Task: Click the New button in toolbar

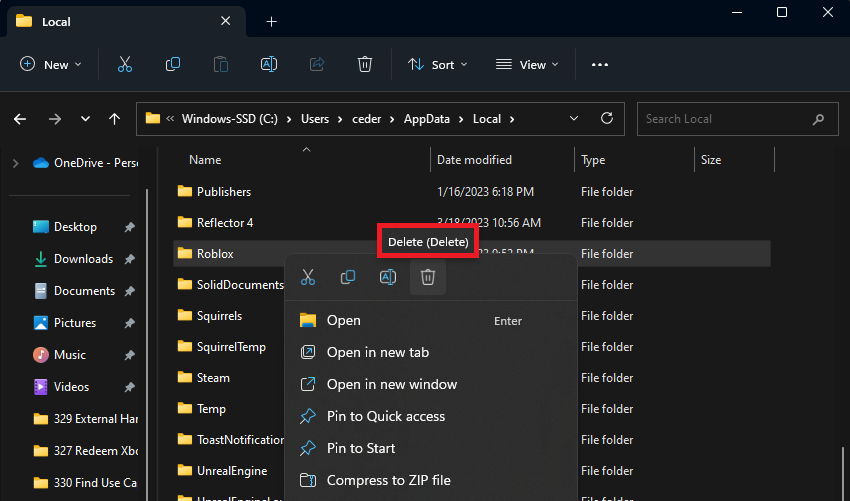Action: point(51,64)
